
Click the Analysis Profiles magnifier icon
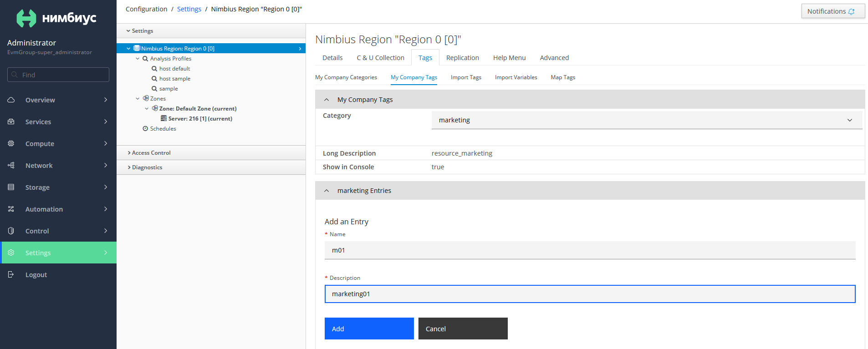pos(145,59)
